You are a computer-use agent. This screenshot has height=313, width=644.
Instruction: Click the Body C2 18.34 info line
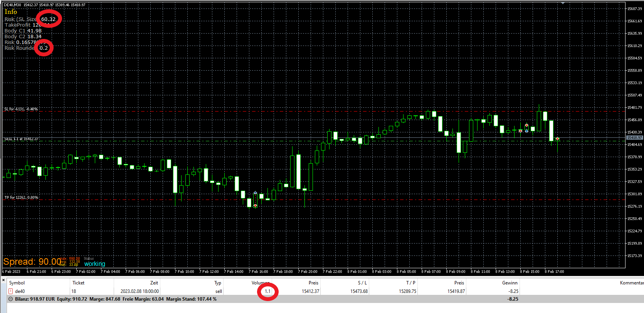click(23, 37)
